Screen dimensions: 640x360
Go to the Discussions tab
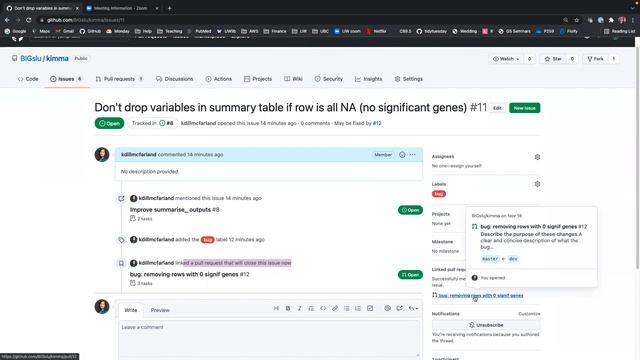(174, 79)
